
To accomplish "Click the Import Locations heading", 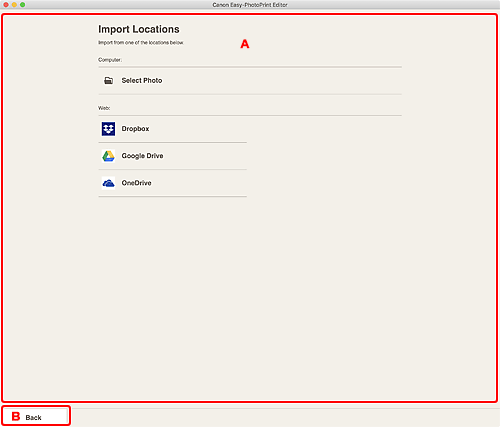I will click(x=139, y=29).
